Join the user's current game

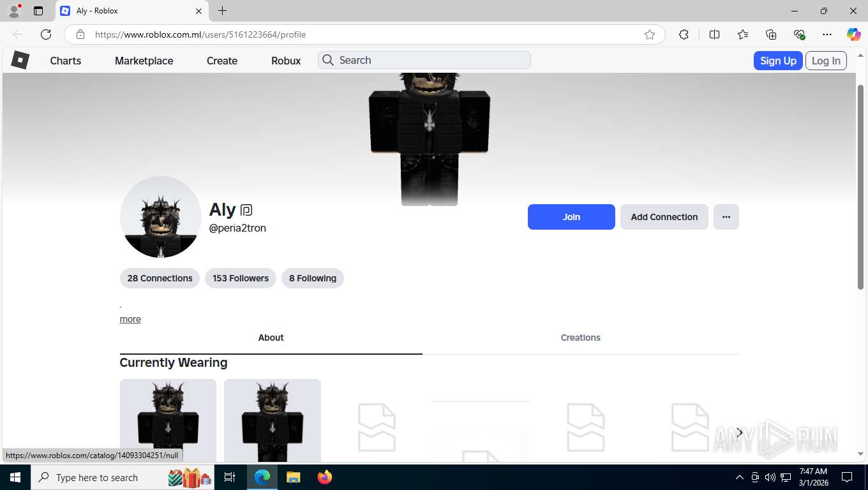[571, 217]
